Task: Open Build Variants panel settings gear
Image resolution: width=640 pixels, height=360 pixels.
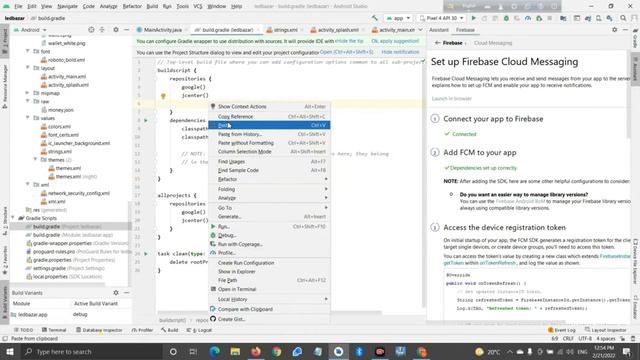Action: coord(116,293)
